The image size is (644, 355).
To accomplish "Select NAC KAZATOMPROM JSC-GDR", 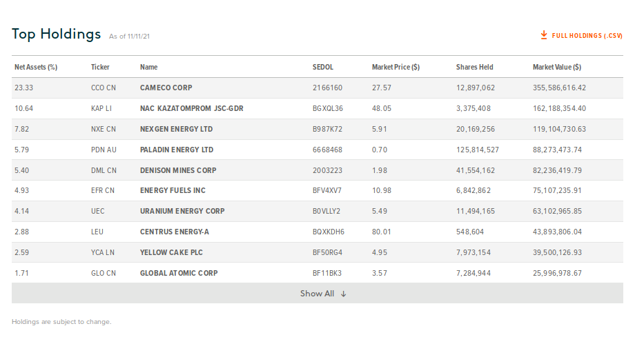I will tap(191, 109).
